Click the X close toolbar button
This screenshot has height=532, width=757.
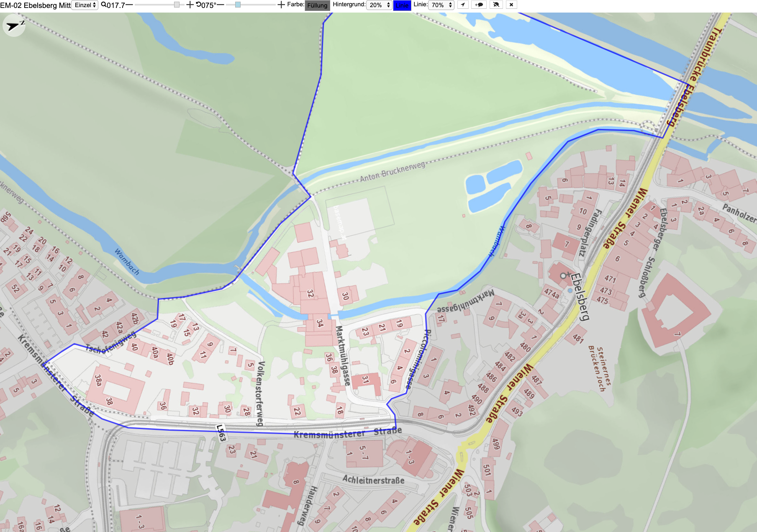[x=511, y=5]
